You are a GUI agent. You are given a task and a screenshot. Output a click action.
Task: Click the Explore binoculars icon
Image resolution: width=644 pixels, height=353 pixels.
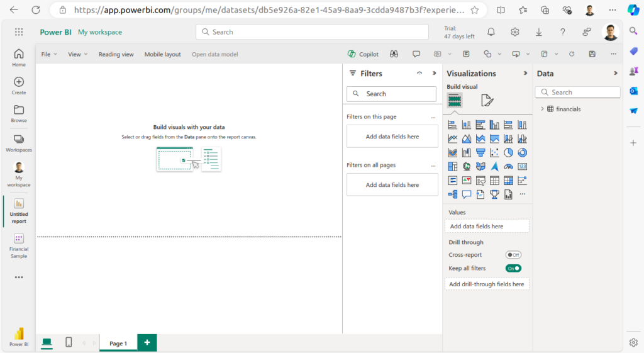point(394,54)
